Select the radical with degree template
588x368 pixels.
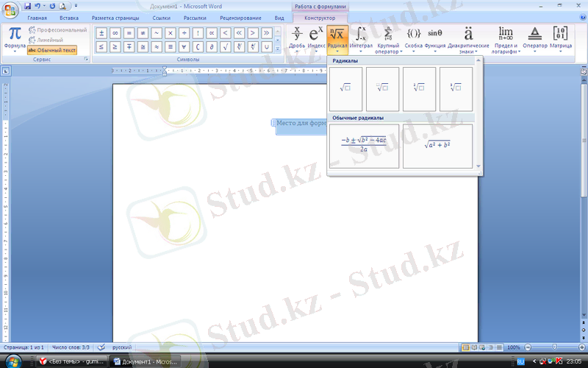coord(382,89)
